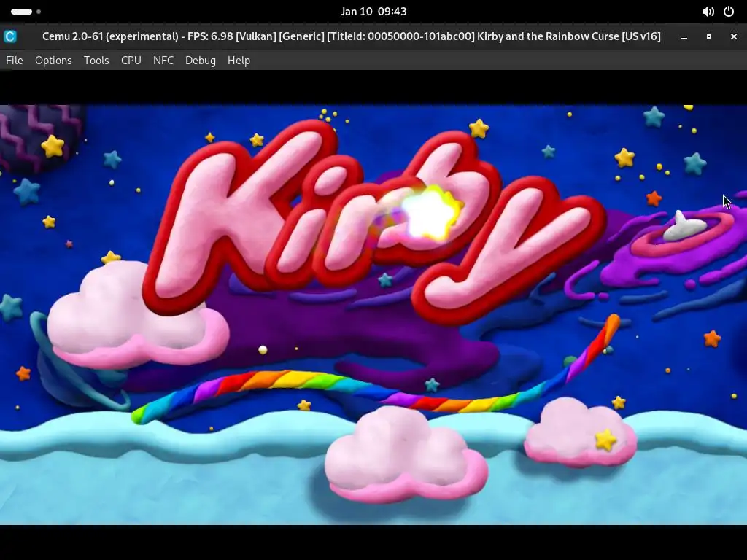
Task: Click the Cemu window title text
Action: pyautogui.click(x=351, y=36)
